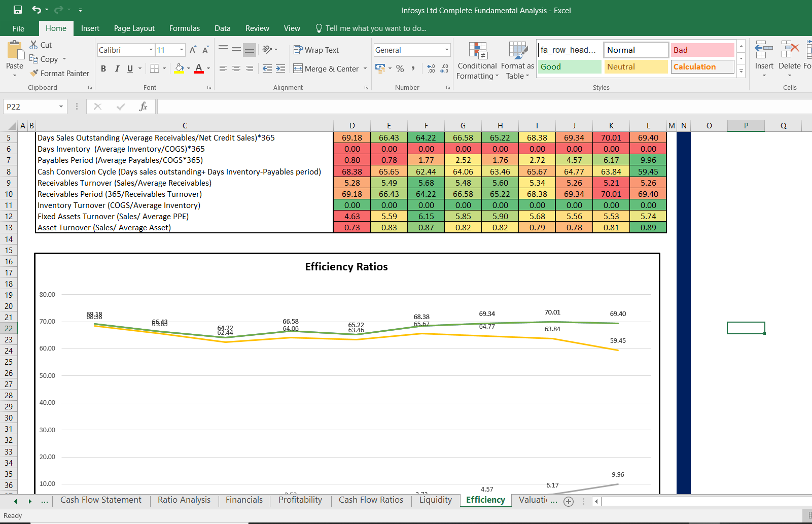Image resolution: width=812 pixels, height=524 pixels.
Task: Switch to the Page Layout tab
Action: tap(134, 28)
